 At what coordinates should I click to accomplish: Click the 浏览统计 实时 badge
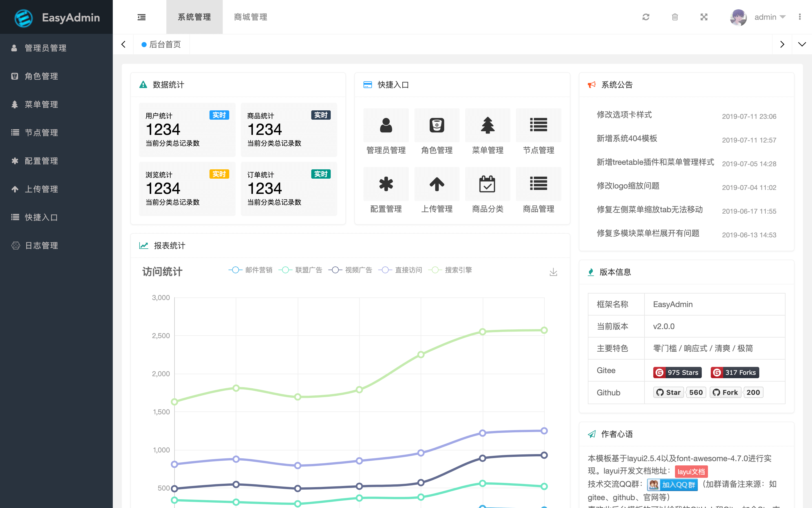point(219,174)
